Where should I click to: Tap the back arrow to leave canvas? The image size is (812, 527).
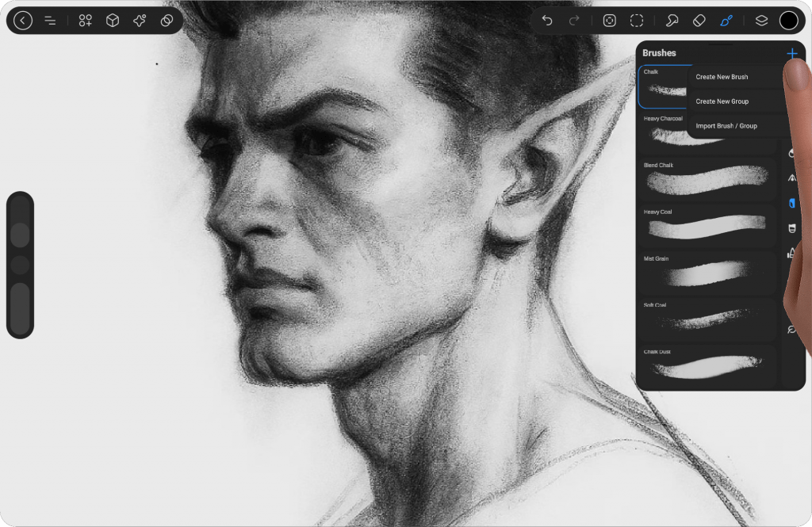[x=23, y=21]
